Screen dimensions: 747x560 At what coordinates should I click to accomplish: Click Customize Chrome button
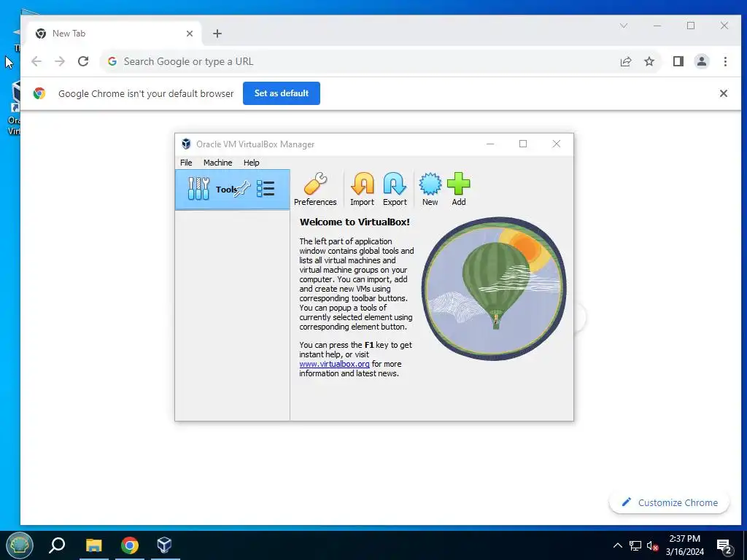click(670, 502)
